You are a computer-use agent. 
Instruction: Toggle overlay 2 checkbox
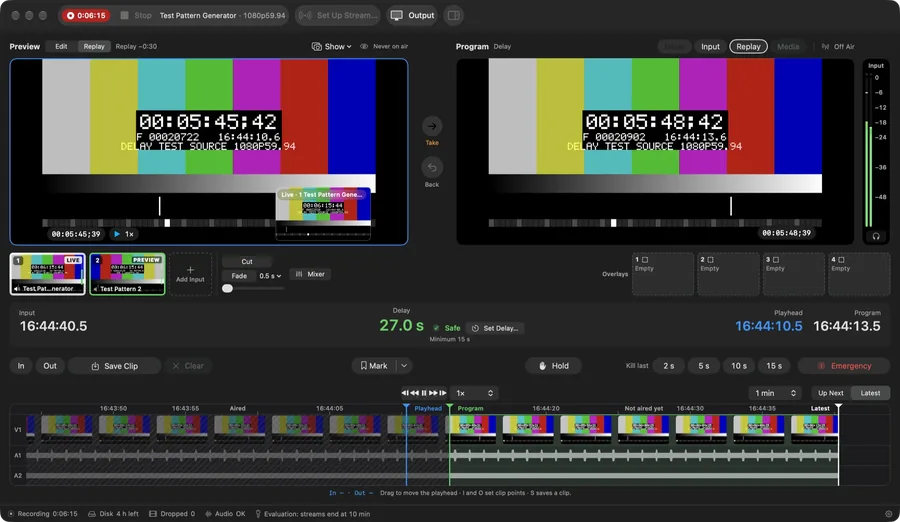[710, 260]
